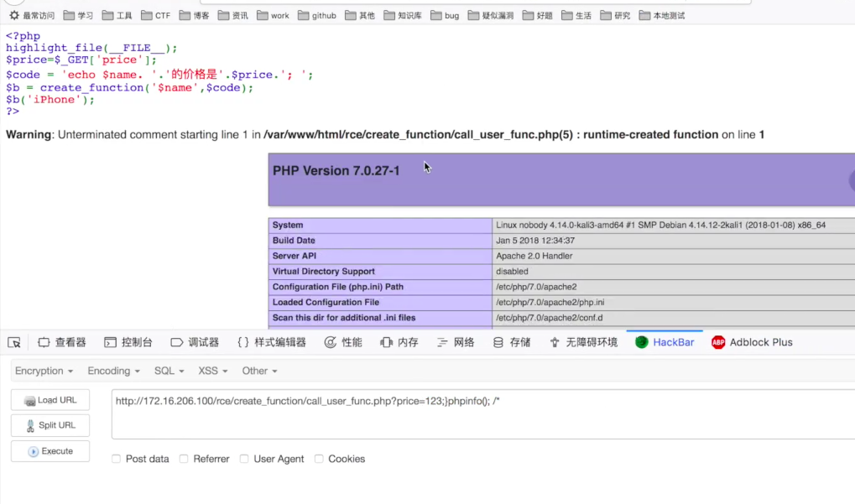Open the 调试器 debugger tab
Screen dimensions: 855x504
tap(195, 342)
